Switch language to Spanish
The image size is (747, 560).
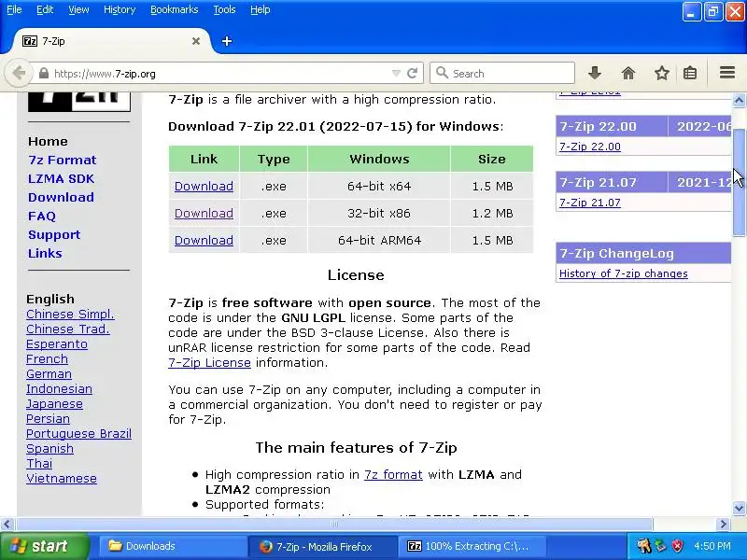point(50,449)
